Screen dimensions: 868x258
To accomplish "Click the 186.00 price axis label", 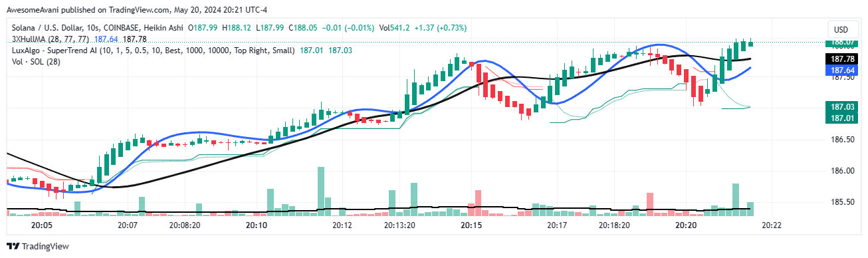I will tap(842, 171).
